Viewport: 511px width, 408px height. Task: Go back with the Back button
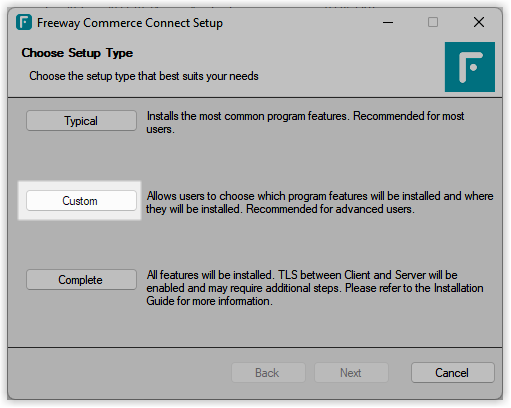pyautogui.click(x=268, y=373)
